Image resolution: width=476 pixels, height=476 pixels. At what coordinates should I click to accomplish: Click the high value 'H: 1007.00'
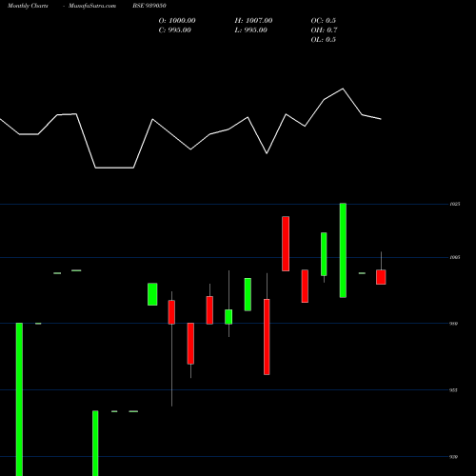pos(253,21)
